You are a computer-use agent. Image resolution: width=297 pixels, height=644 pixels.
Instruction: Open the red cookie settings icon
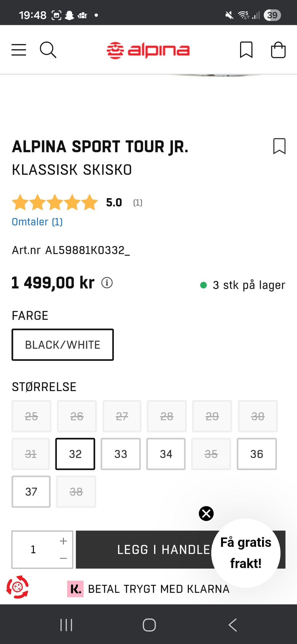[x=18, y=587]
